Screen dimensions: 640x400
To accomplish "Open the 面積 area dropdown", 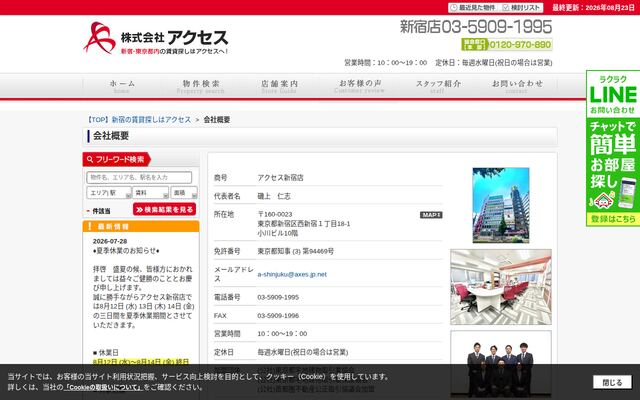I will point(184,193).
